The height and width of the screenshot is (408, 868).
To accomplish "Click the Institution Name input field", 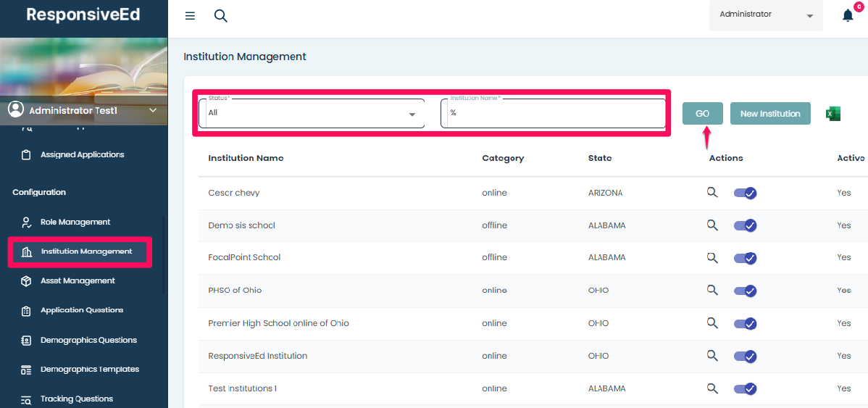I will coord(554,114).
